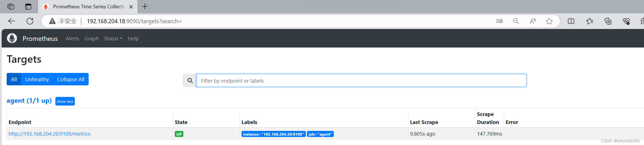Open the read aloud icon

point(533,21)
